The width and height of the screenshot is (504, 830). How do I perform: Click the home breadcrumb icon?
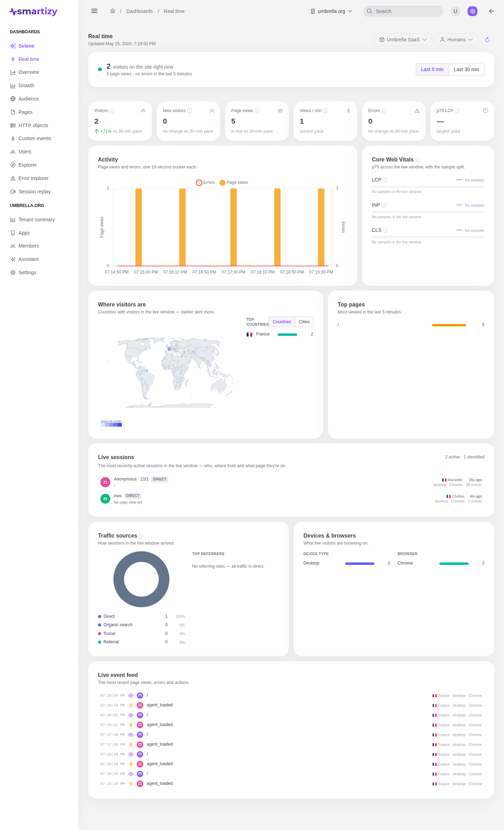click(113, 11)
